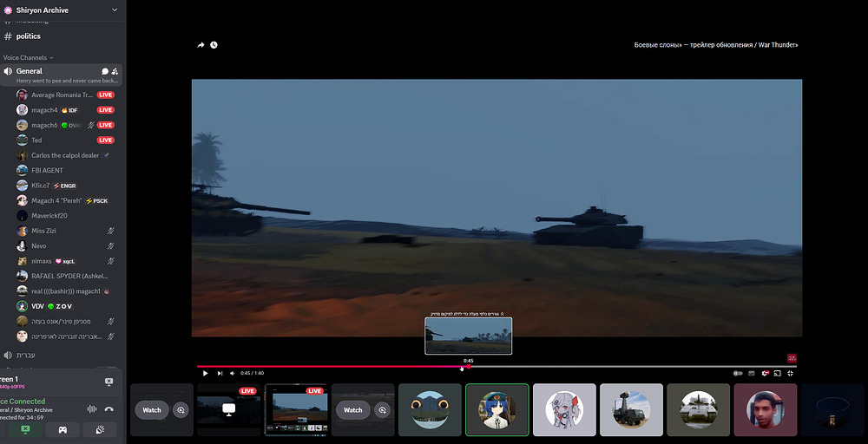Image resolution: width=868 pixels, height=444 pixels.
Task: Play the paused video
Action: [206, 373]
